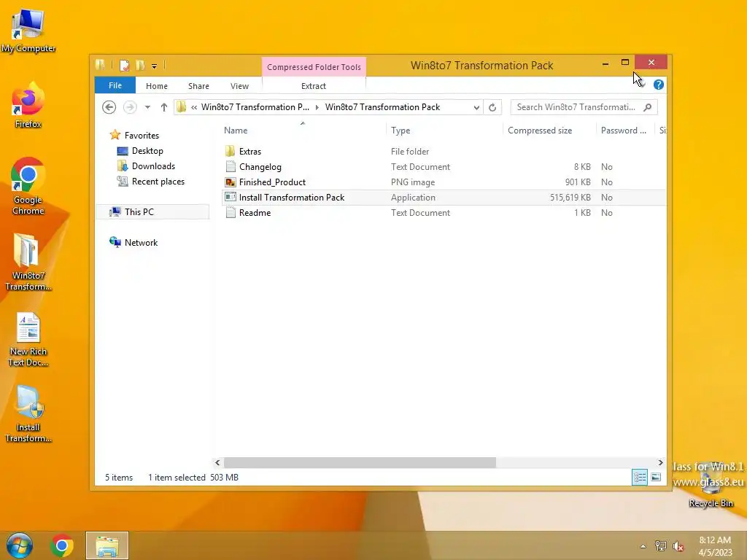Click the Explorer forward arrow
Viewport: 747px width, 560px height.
(x=130, y=107)
